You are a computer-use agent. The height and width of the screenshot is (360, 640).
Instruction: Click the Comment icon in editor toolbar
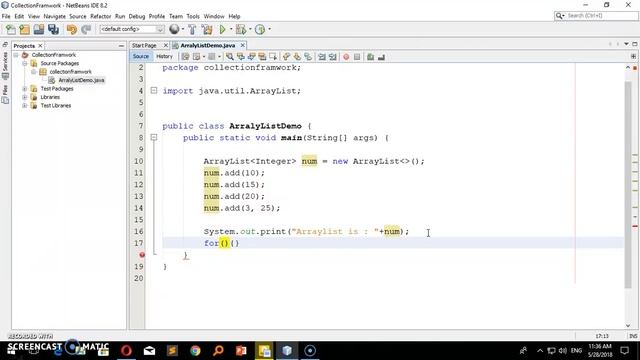pyautogui.click(x=370, y=57)
